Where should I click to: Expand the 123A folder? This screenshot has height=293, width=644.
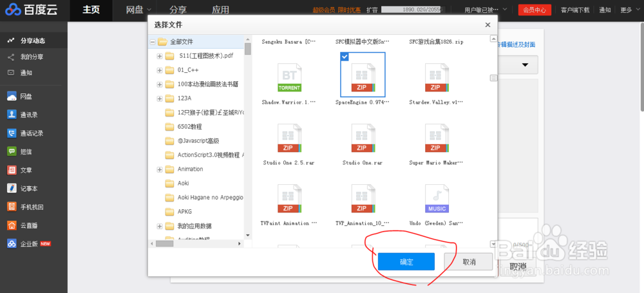click(x=159, y=99)
